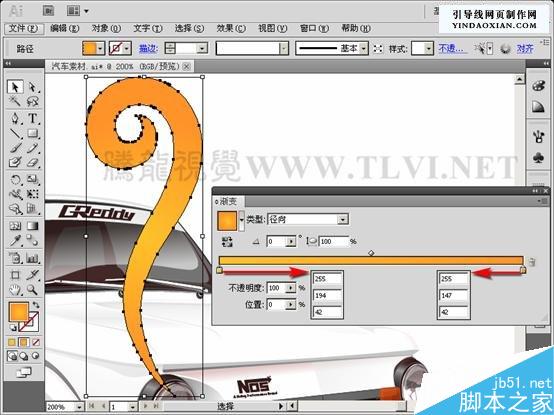The width and height of the screenshot is (554, 415).
Task: Select the Rotate tool
Action: pos(15,179)
